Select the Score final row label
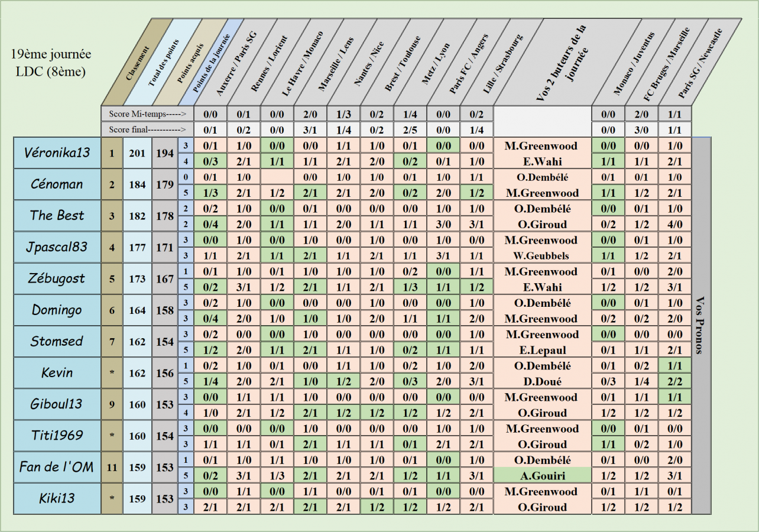 [147, 129]
